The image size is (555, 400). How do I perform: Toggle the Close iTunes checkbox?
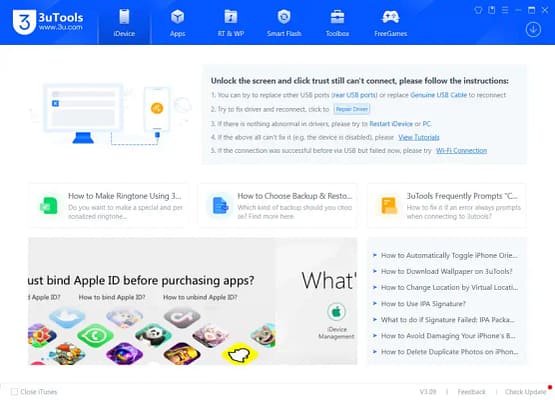coord(14,392)
